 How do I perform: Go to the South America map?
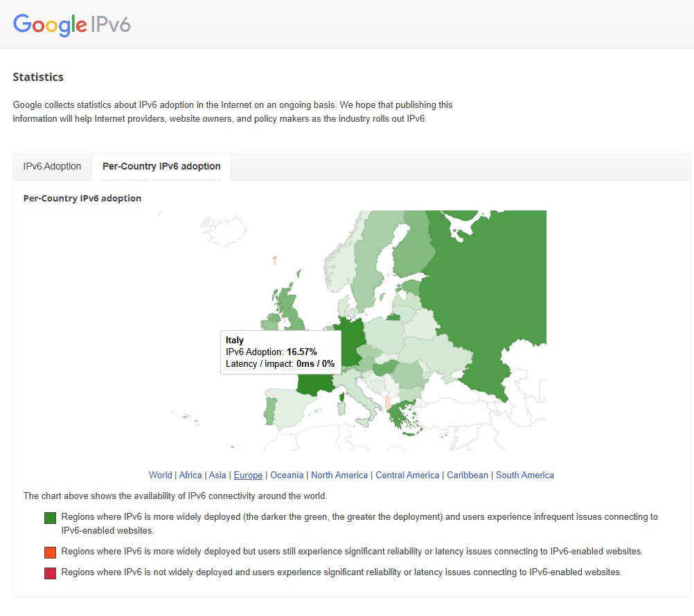click(525, 475)
